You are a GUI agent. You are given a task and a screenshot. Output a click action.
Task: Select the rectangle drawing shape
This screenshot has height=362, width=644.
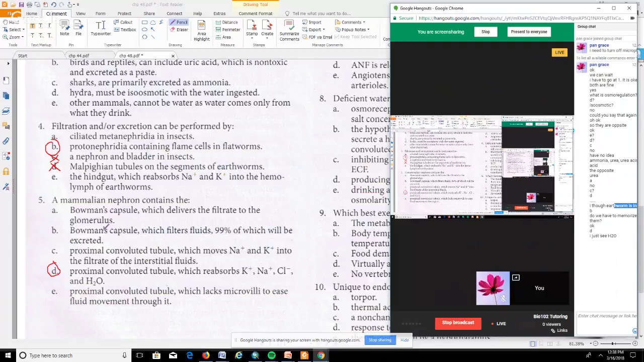(x=144, y=22)
